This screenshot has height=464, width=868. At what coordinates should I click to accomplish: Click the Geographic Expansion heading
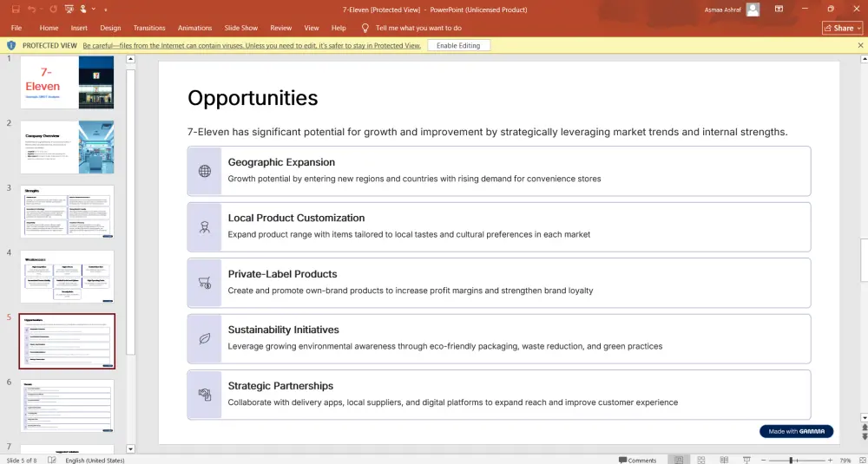tap(281, 162)
